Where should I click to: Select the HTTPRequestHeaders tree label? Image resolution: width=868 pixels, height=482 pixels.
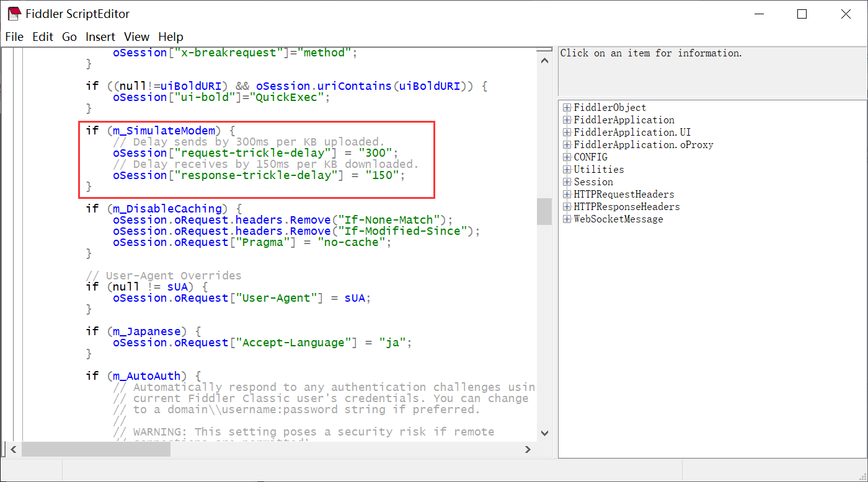[x=624, y=195]
